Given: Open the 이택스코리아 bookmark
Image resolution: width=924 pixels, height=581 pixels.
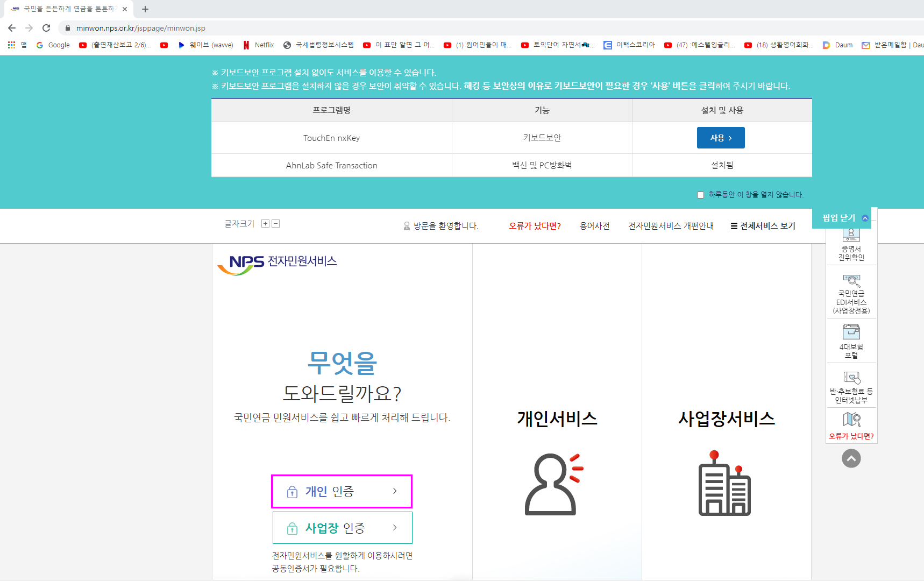Looking at the screenshot, I should point(630,45).
